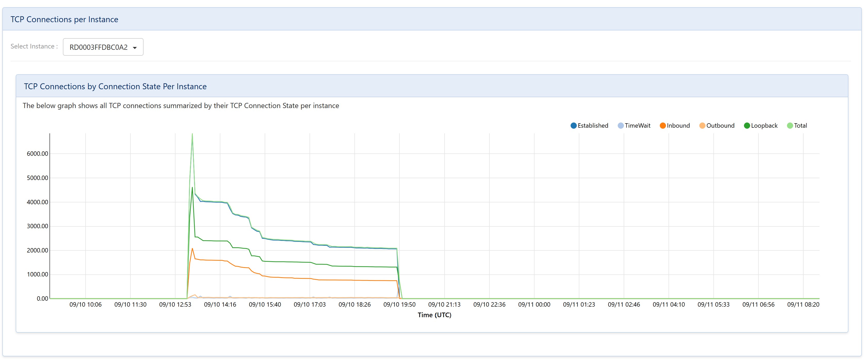This screenshot has height=360, width=868.
Task: Click the dropdown caret next to instance name
Action: click(x=135, y=47)
